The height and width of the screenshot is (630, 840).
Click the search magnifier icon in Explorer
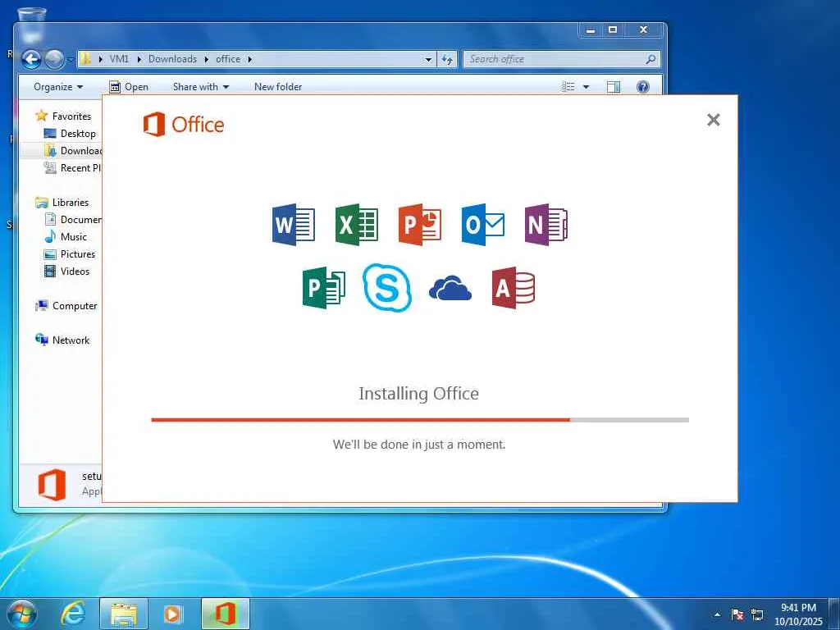coord(651,59)
